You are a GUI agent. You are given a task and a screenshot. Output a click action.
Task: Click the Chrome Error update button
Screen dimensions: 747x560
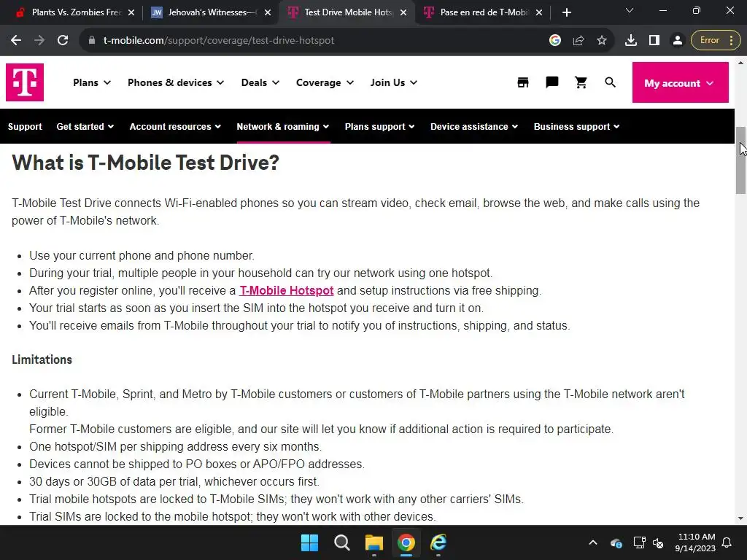(x=716, y=41)
